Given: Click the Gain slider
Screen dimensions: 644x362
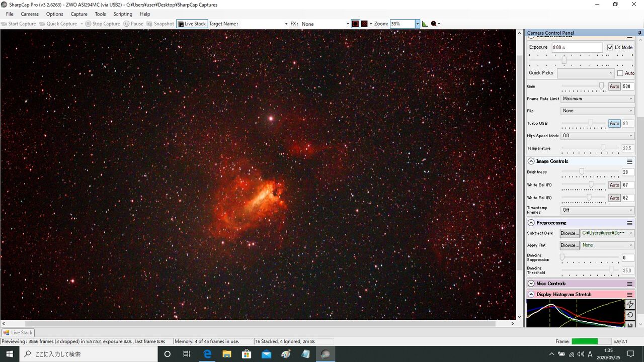Looking at the screenshot, I should click(584, 86).
